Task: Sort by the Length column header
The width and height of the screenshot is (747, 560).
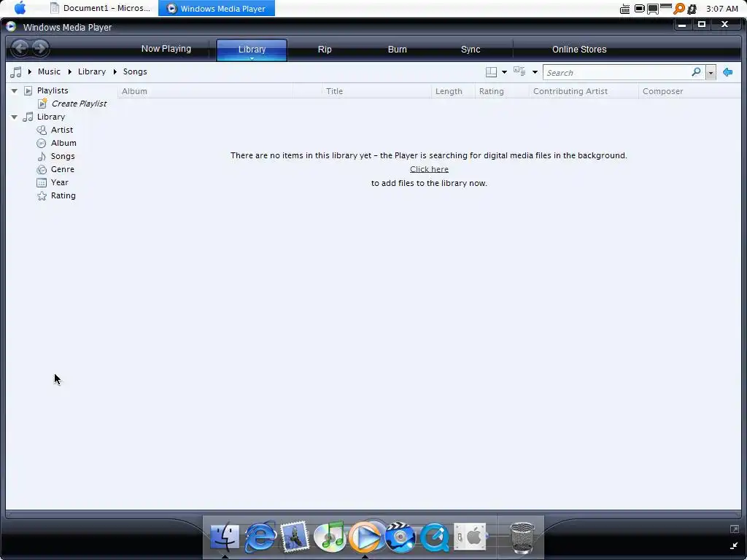Action: pyautogui.click(x=453, y=91)
